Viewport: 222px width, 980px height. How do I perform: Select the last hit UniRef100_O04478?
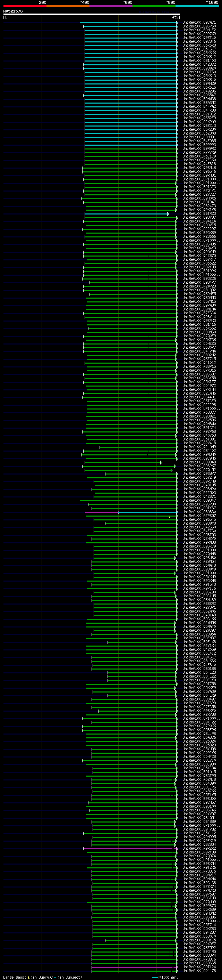click(x=199, y=971)
